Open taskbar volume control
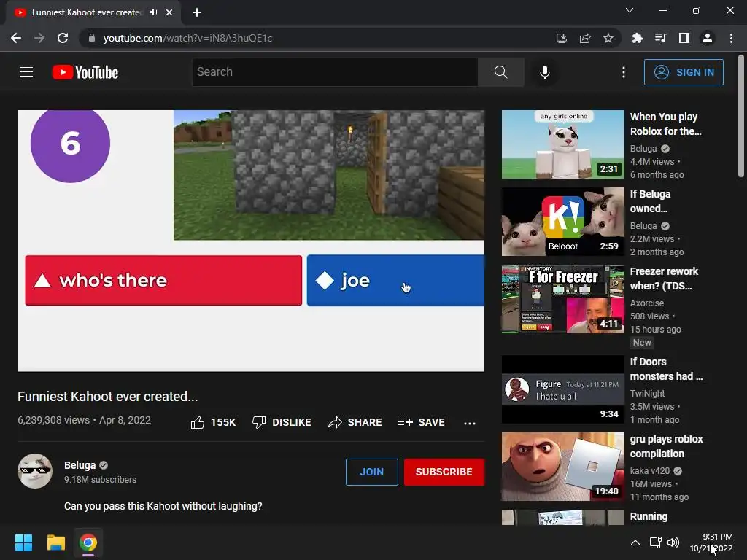This screenshot has width=747, height=560. pos(673,542)
